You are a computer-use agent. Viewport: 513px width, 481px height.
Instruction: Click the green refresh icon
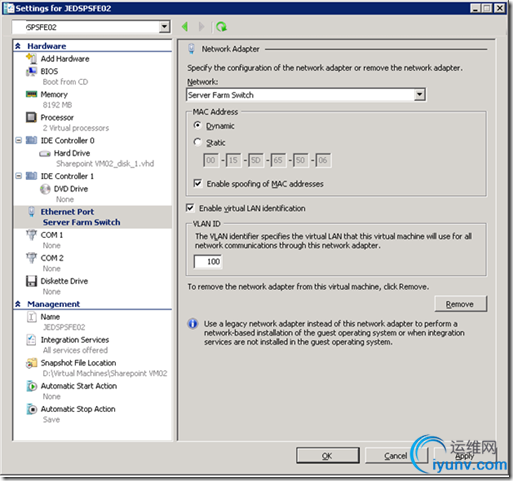click(221, 27)
